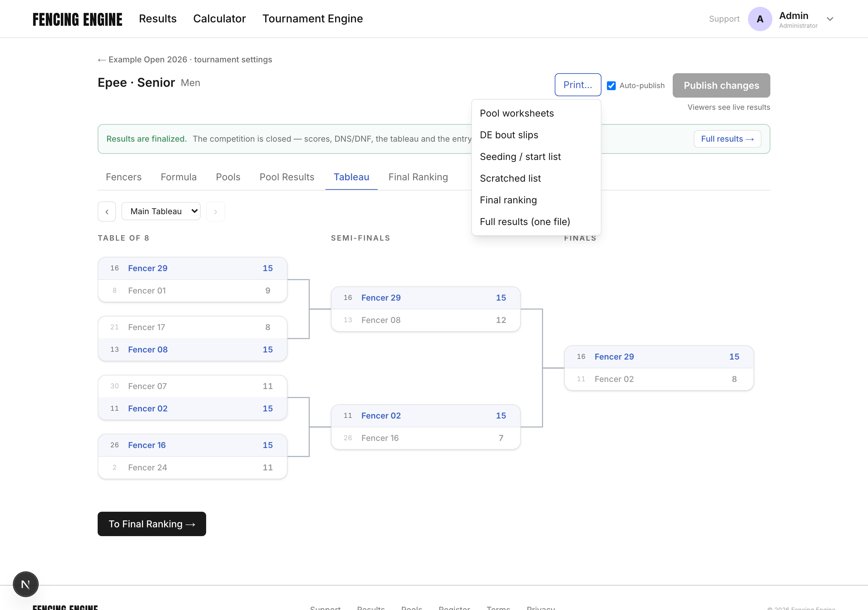
Task: Select Pool worksheets from print menu
Action: (x=536, y=114)
